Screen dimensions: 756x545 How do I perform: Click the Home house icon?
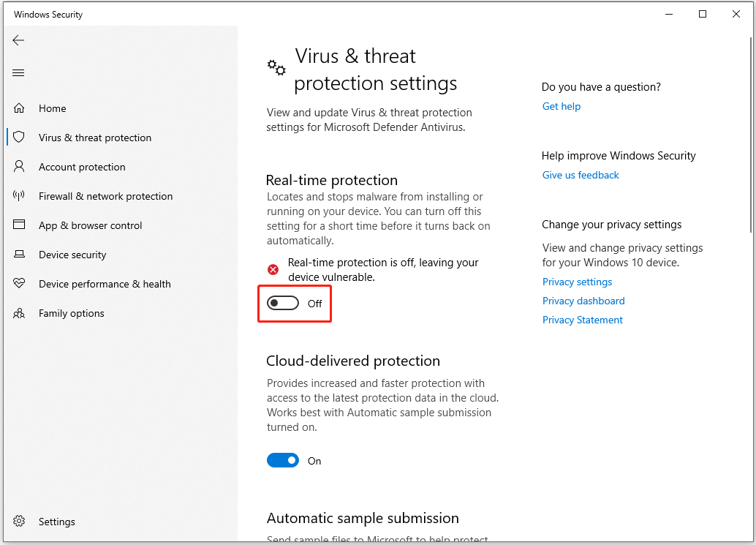[x=19, y=108]
